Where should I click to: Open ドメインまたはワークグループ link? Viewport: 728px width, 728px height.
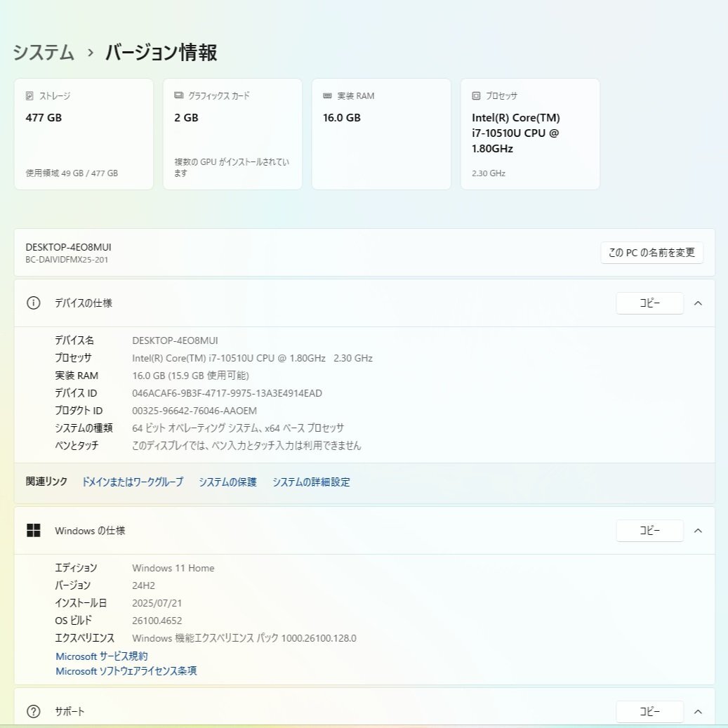132,482
